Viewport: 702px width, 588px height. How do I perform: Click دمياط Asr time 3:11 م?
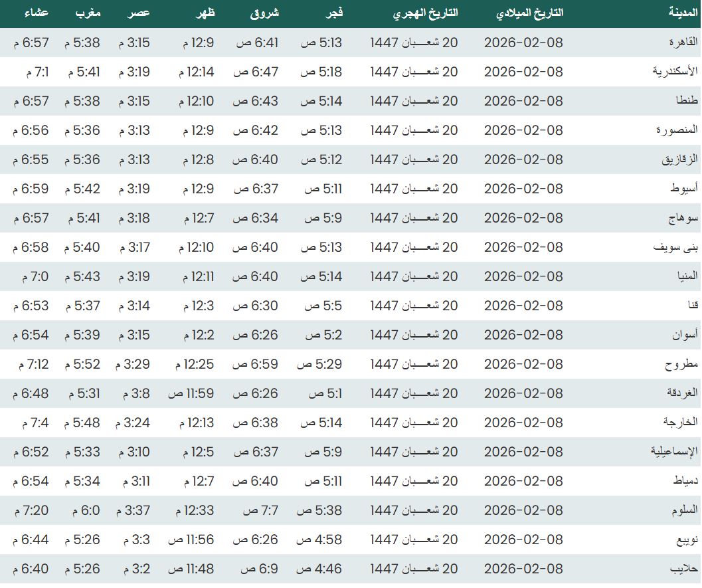pyautogui.click(x=137, y=482)
